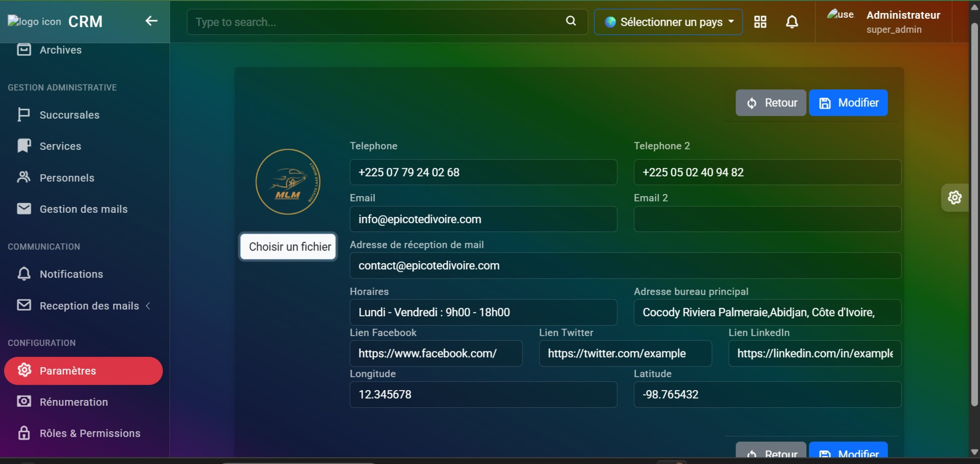Open Rôles & Permissions section
This screenshot has width=980, height=464.
coord(90,433)
